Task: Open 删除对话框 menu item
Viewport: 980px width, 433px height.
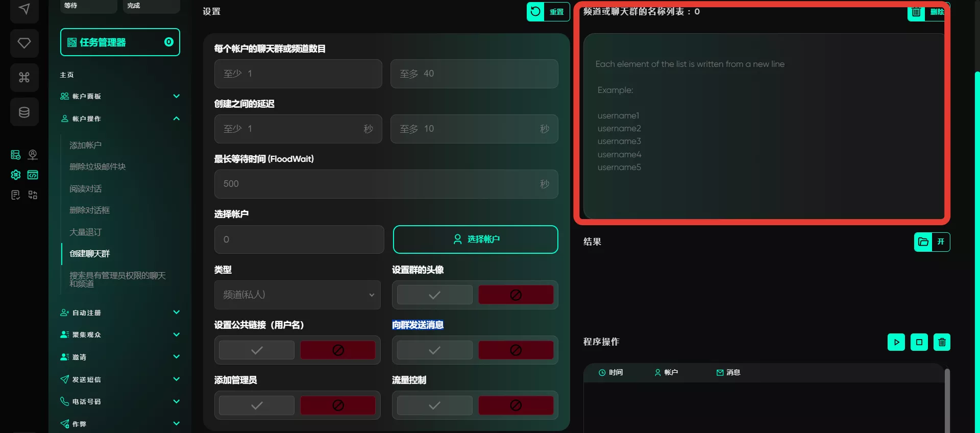Action: coord(89,210)
